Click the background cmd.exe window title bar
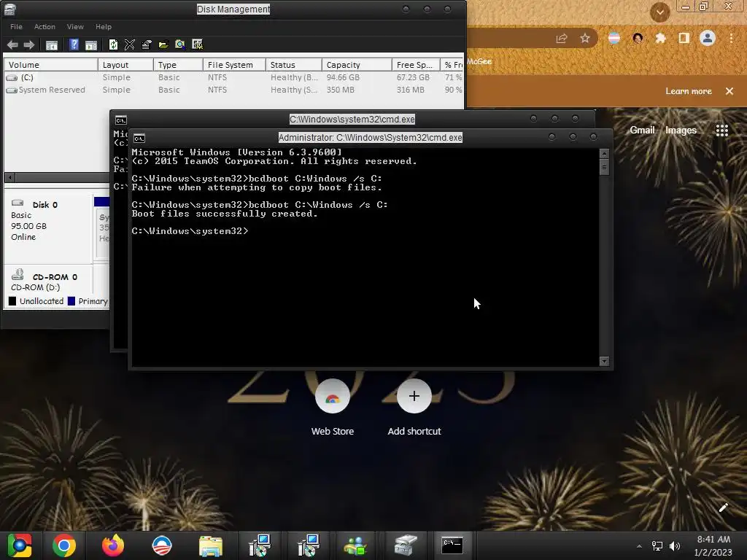Viewport: 747px width, 560px height. [x=352, y=119]
